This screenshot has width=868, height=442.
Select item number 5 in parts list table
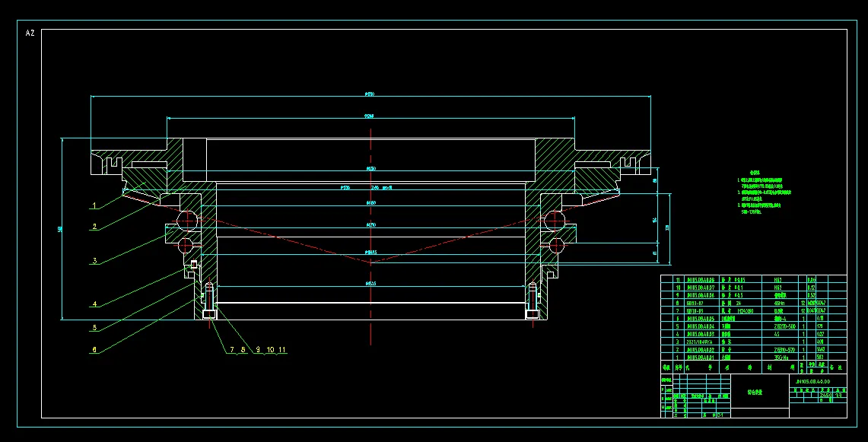tap(678, 326)
